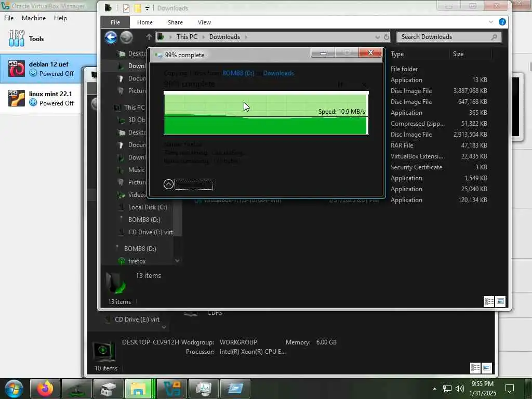Image resolution: width=532 pixels, height=399 pixels.
Task: Pause the file copy operation
Action: (x=340, y=84)
